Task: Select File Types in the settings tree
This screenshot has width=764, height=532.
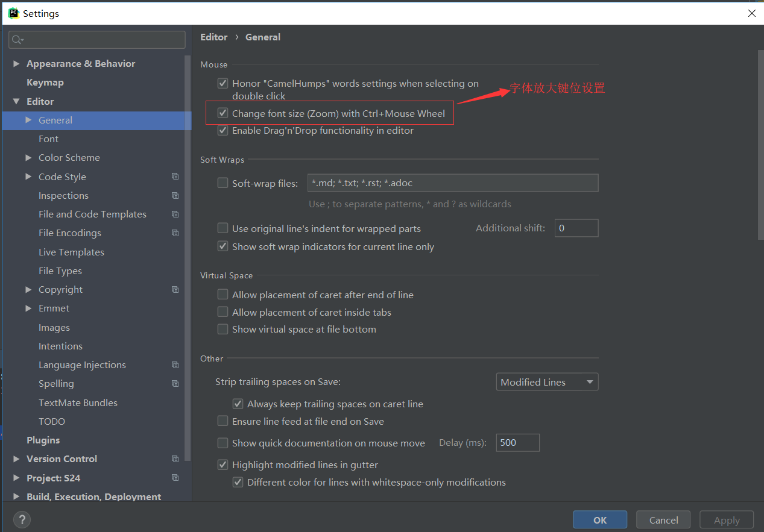Action: click(60, 271)
